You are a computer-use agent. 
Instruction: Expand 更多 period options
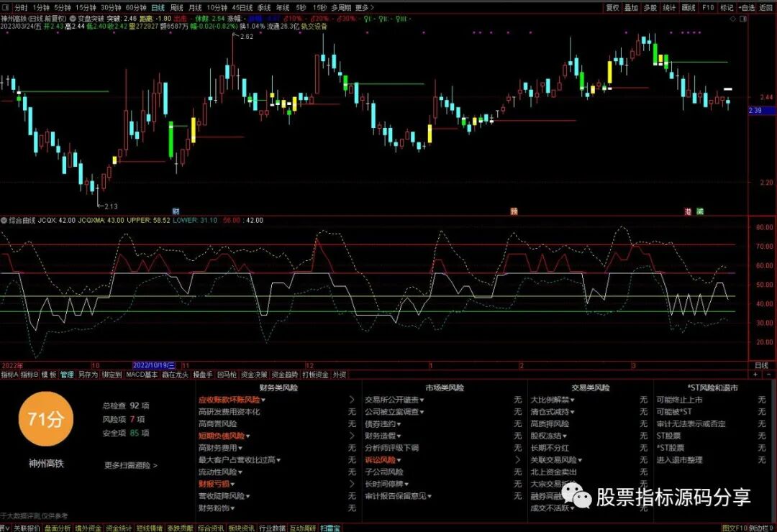364,7
